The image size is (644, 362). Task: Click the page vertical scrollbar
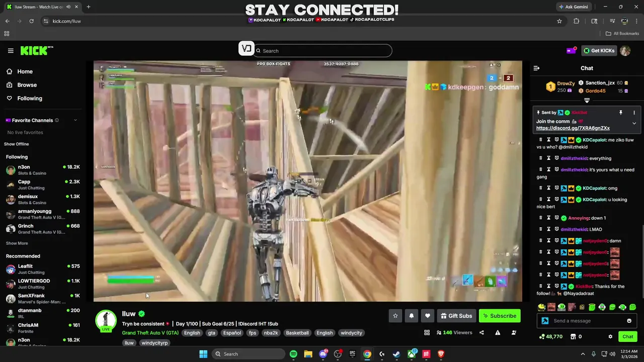pyautogui.click(x=642, y=260)
